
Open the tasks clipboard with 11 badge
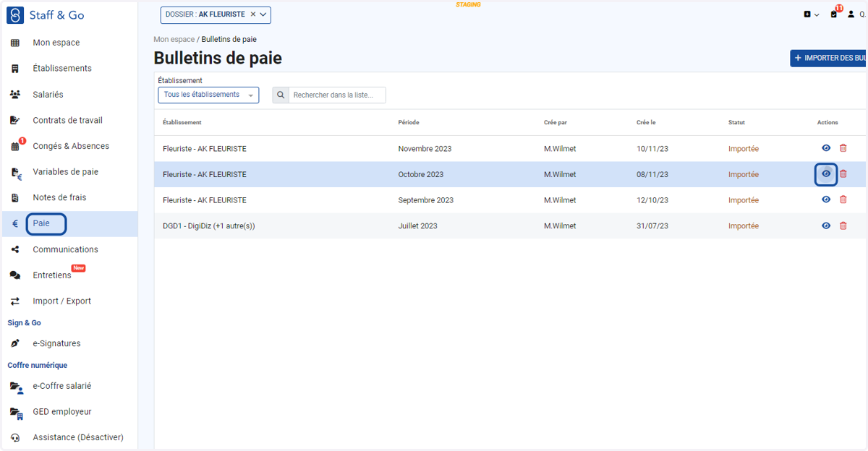[x=834, y=14]
